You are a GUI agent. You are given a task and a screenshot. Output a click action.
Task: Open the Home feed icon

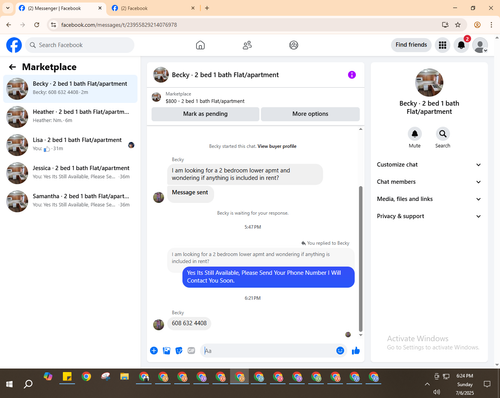pyautogui.click(x=200, y=45)
